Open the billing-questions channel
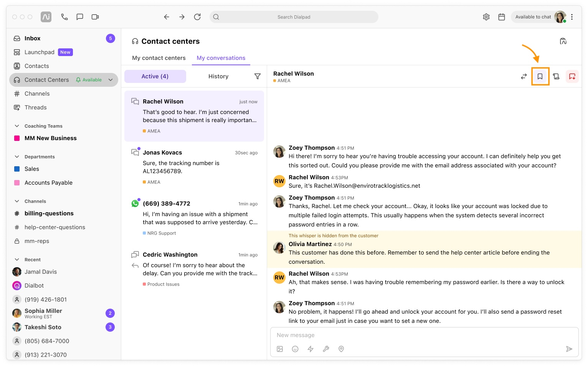588x367 pixels. pos(64,213)
